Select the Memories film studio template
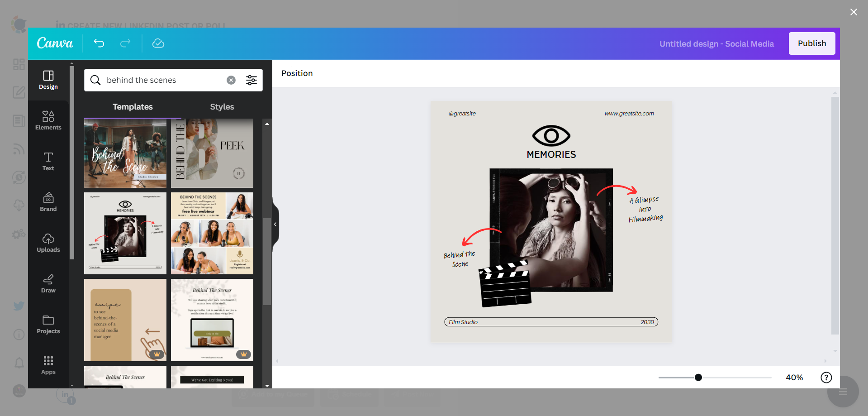The image size is (868, 416). (x=125, y=233)
